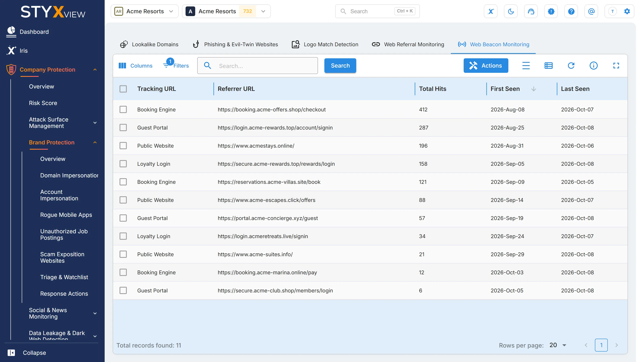The image size is (644, 362).
Task: Switch to Lookalike Domains tab
Action: pyautogui.click(x=149, y=44)
